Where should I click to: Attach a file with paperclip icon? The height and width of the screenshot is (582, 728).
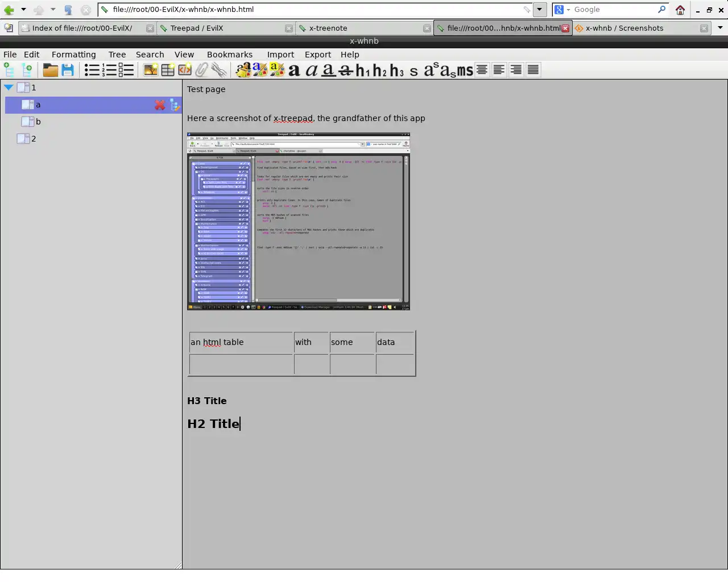(202, 70)
